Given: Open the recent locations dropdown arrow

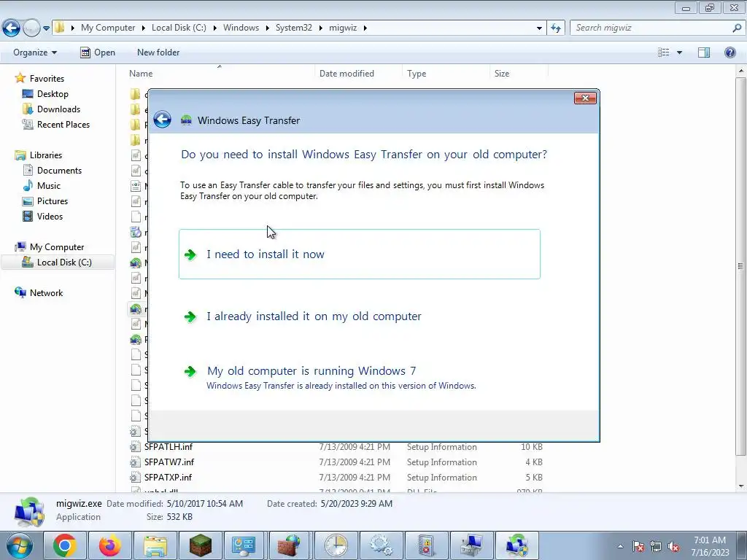Looking at the screenshot, I should pos(46,28).
